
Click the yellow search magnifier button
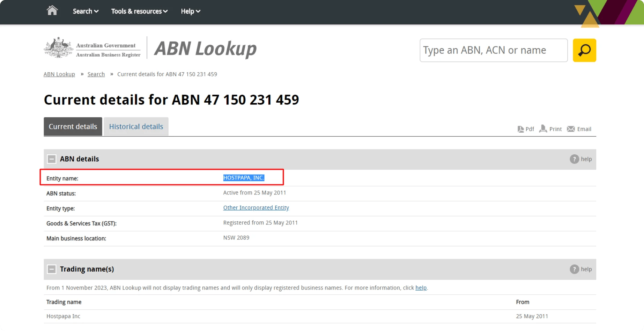tap(584, 50)
